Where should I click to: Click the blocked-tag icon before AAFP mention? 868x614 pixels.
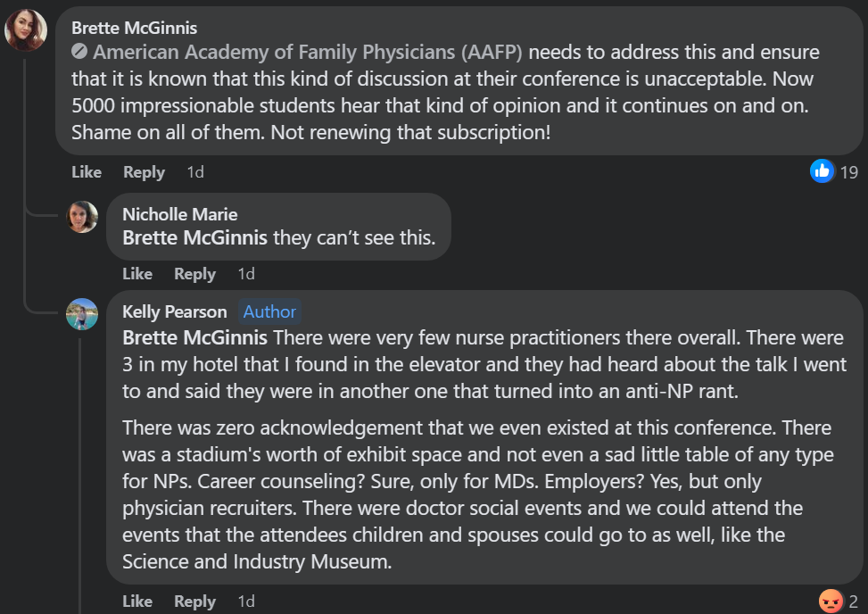pyautogui.click(x=79, y=52)
